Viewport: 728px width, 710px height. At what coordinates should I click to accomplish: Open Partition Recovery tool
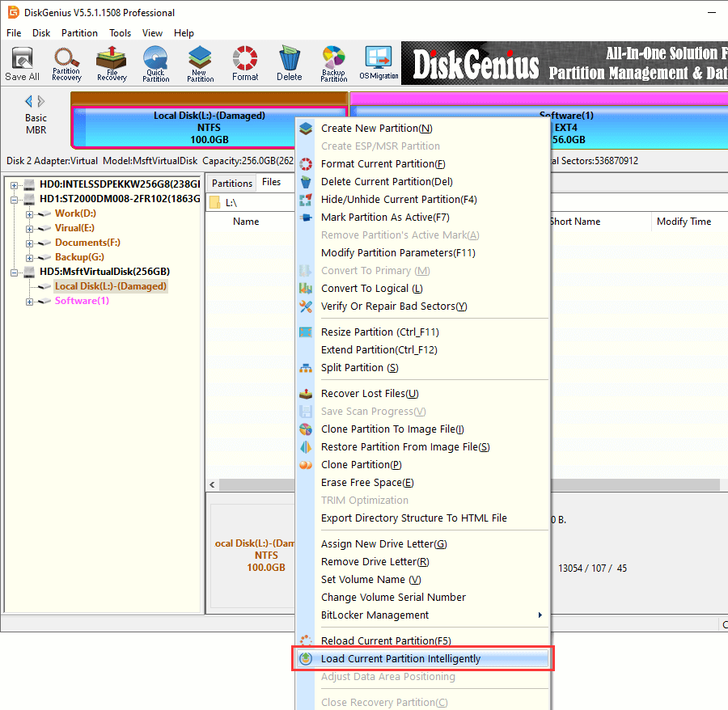click(66, 64)
